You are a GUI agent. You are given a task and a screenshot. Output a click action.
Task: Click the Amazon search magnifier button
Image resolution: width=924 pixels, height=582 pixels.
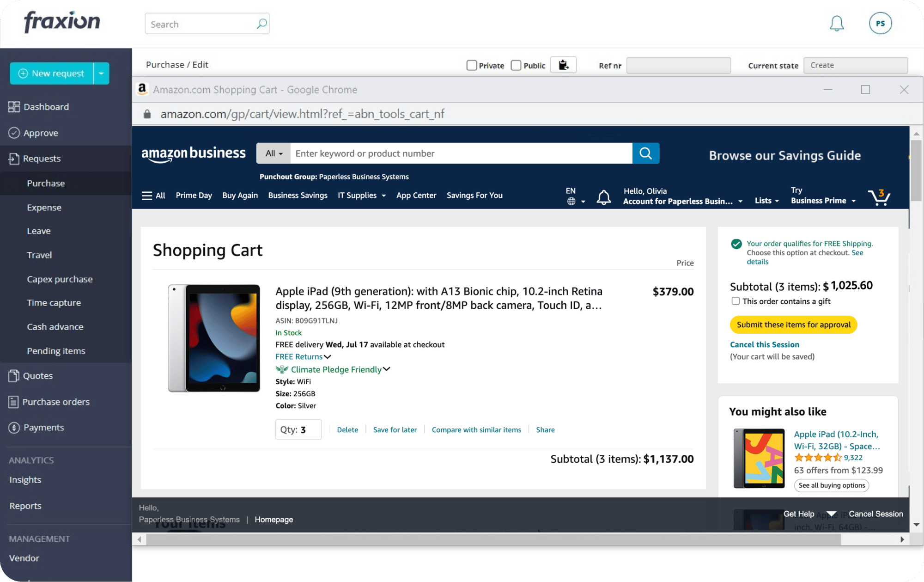click(x=645, y=153)
